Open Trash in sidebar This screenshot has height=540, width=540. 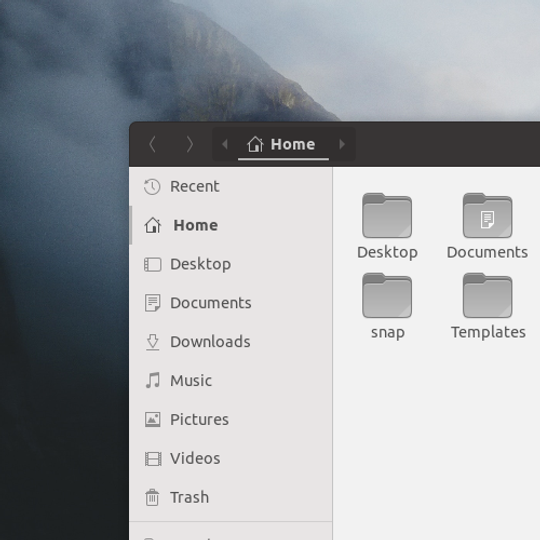point(231,497)
